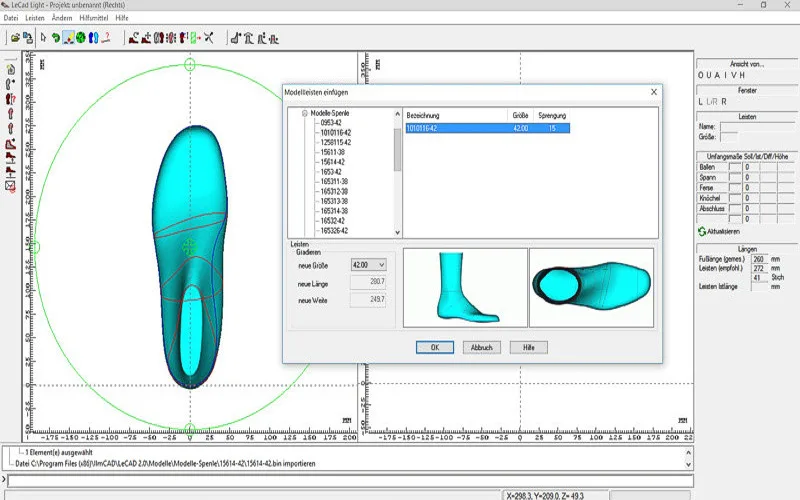This screenshot has width=800, height=500.
Task: Click the Name field under Leisten panel
Action: click(x=757, y=126)
